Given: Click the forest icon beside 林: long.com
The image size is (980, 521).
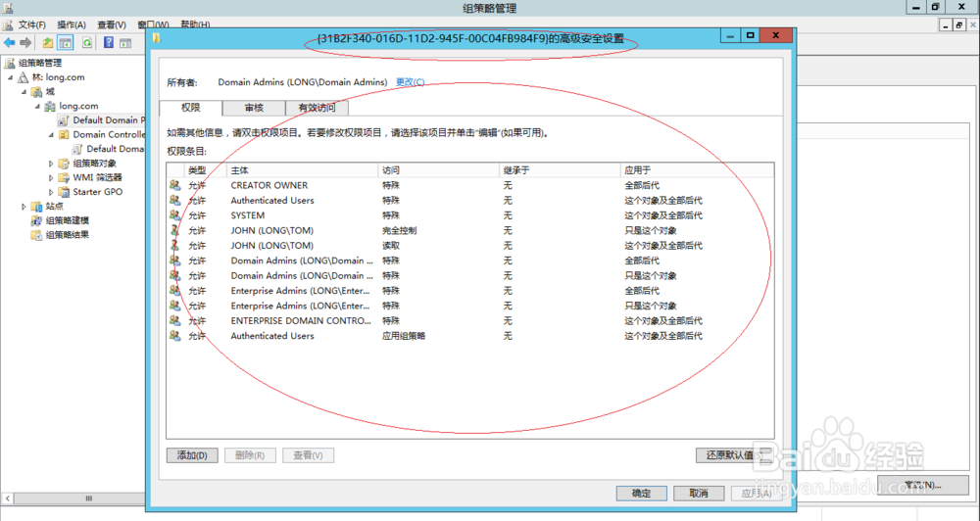Looking at the screenshot, I should click(x=24, y=77).
